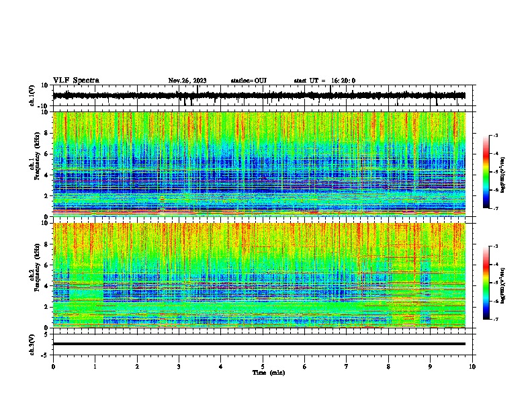Click the "ch.2 Frequency (kHz)" axis label
The image size is (532, 411).
(x=35, y=267)
